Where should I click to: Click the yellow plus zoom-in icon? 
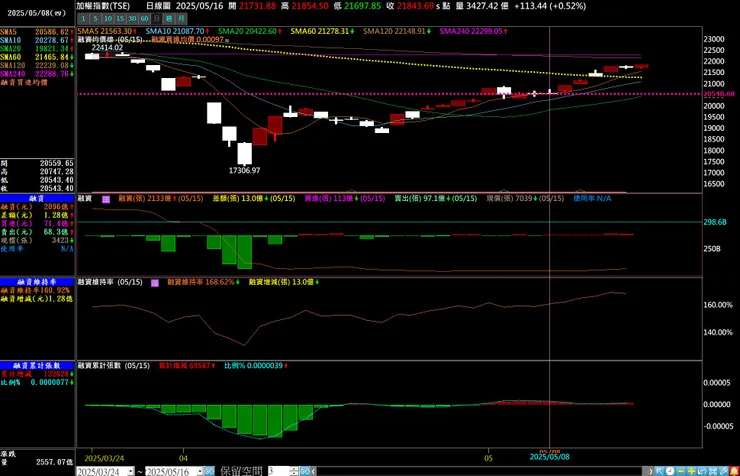click(691, 471)
